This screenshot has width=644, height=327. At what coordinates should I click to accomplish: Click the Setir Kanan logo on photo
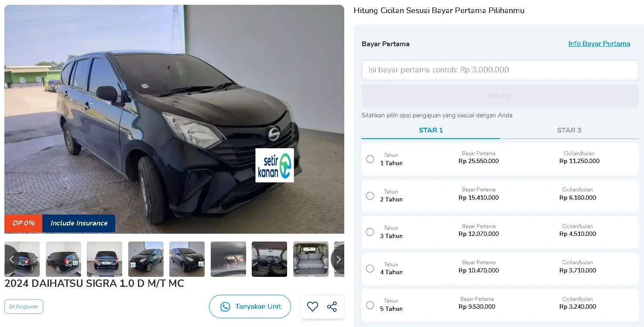coord(274,165)
